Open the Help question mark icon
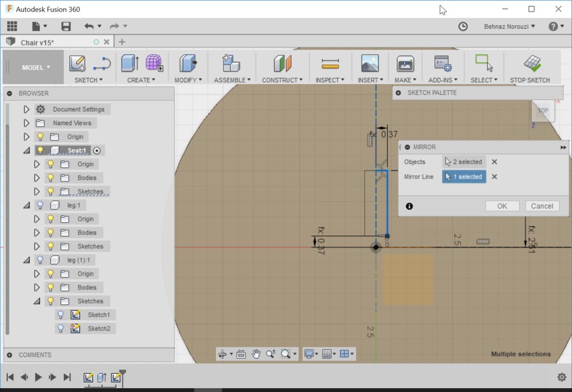The width and height of the screenshot is (572, 392). click(553, 26)
